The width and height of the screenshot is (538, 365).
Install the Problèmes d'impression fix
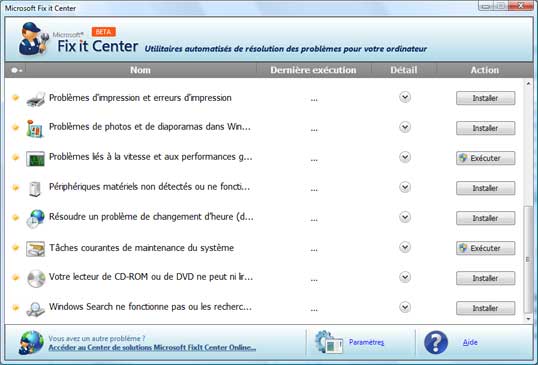(486, 98)
